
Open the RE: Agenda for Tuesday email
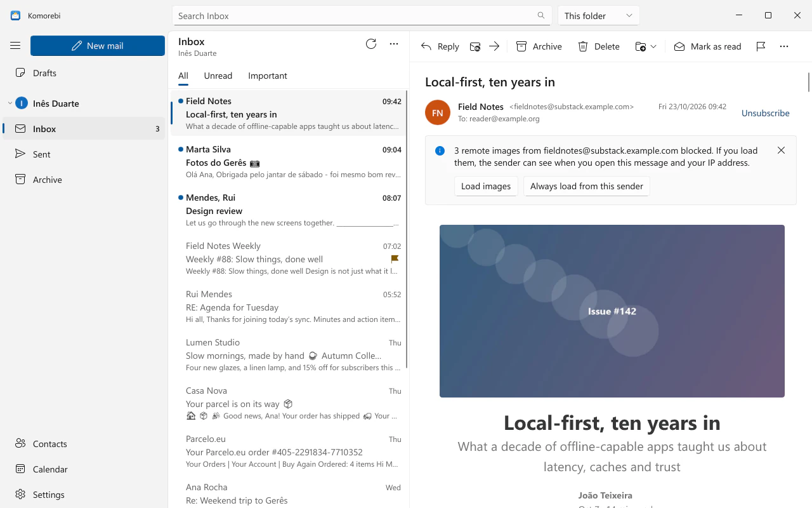coord(289,307)
